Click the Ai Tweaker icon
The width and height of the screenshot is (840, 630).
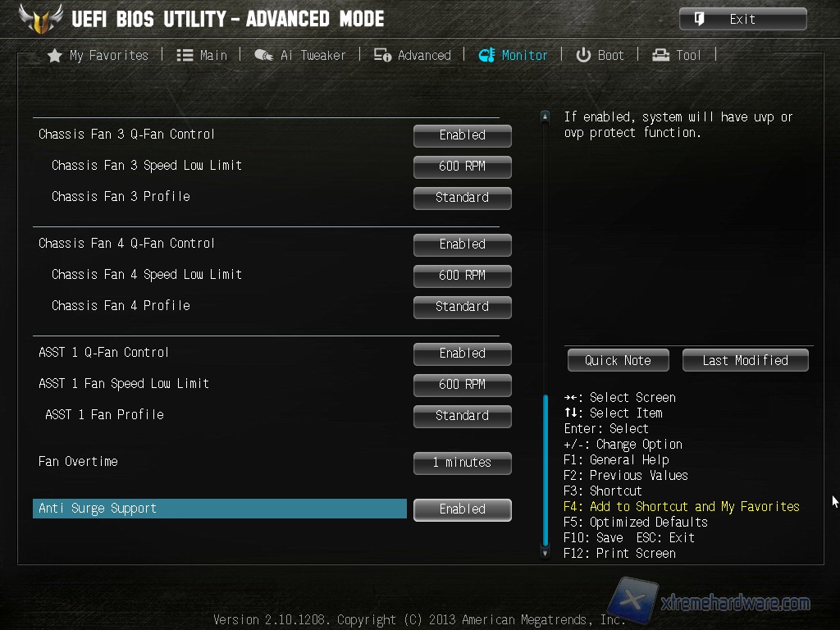263,55
